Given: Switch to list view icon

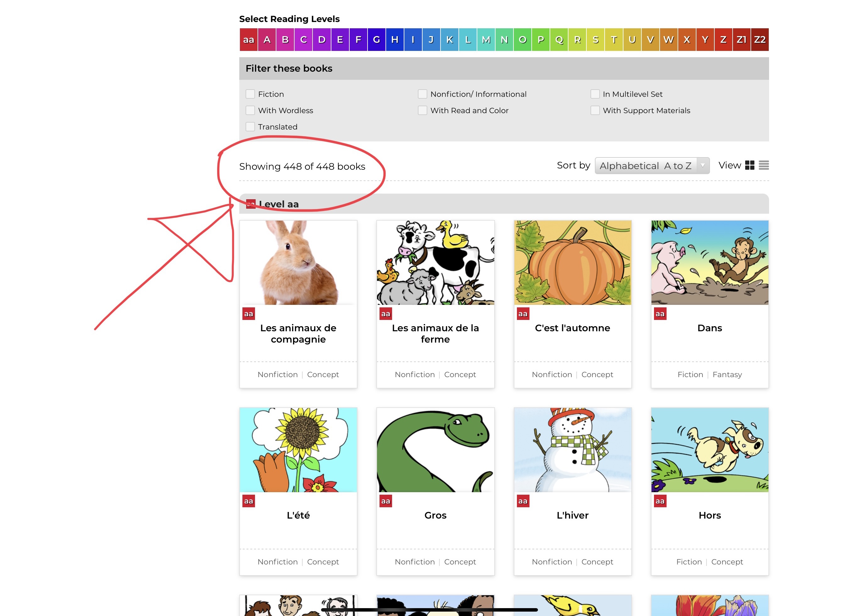Looking at the screenshot, I should pos(763,165).
